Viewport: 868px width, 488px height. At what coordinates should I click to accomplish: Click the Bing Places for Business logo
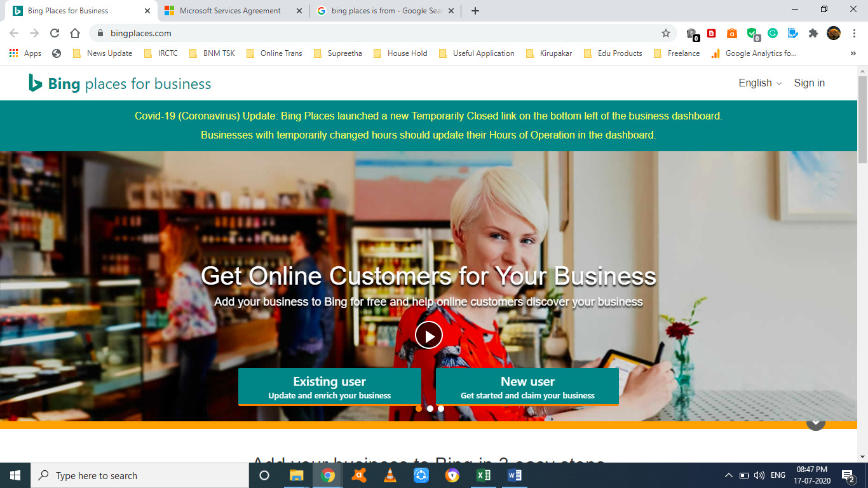pos(119,83)
